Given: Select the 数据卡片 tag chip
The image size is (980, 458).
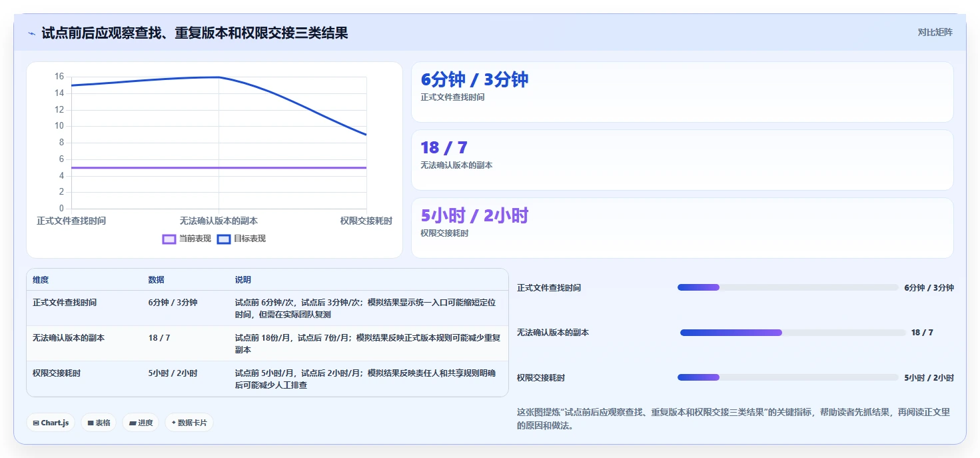Looking at the screenshot, I should coord(189,423).
